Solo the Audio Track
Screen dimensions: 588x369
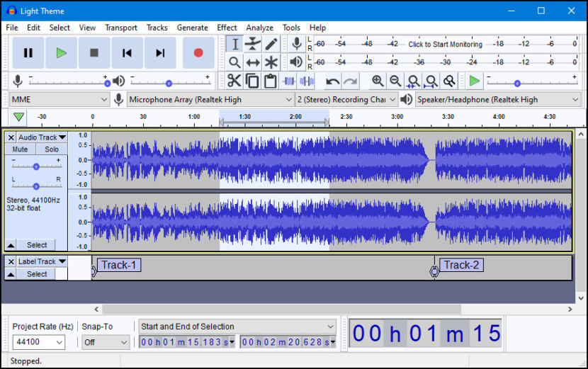[x=52, y=149]
